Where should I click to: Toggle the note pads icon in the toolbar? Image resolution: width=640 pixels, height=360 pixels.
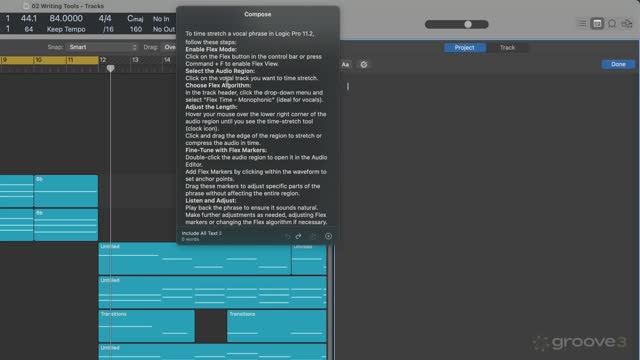(x=597, y=24)
